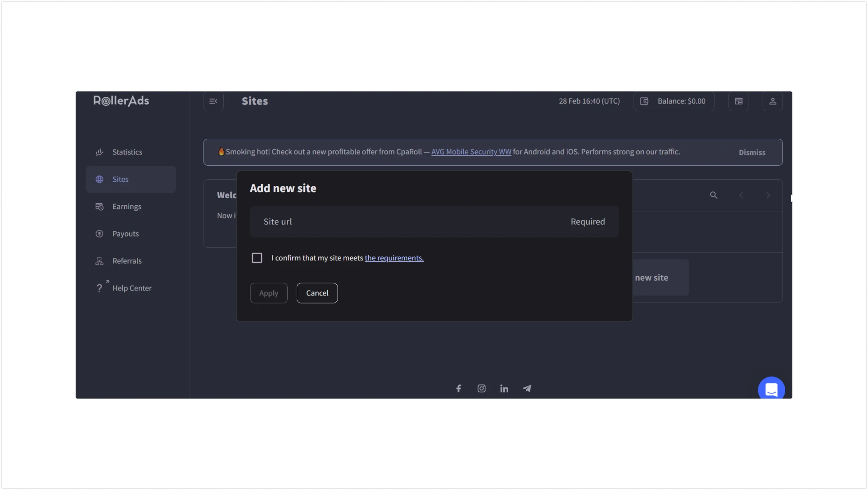Collapse the sidebar menu icon
868x490 pixels.
pos(213,101)
